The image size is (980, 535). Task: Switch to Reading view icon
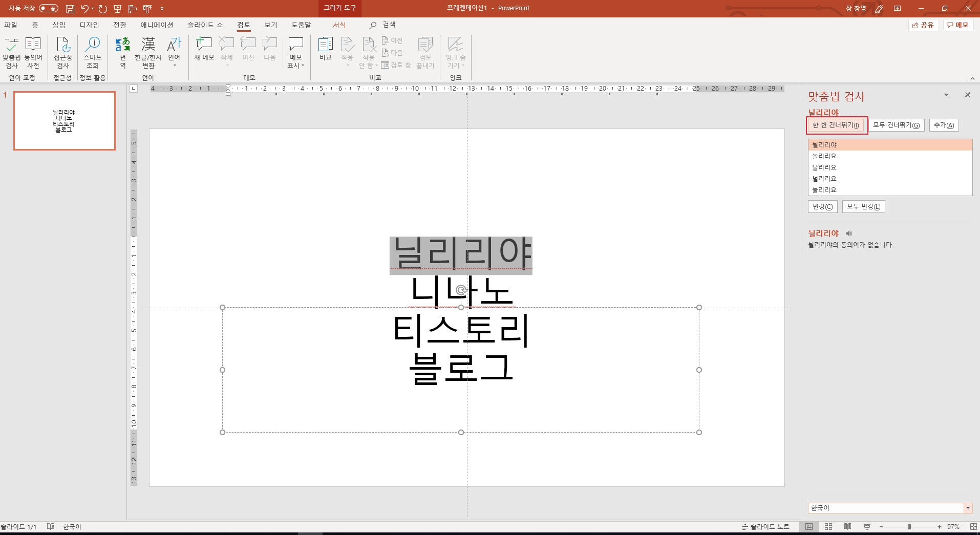[847, 526]
